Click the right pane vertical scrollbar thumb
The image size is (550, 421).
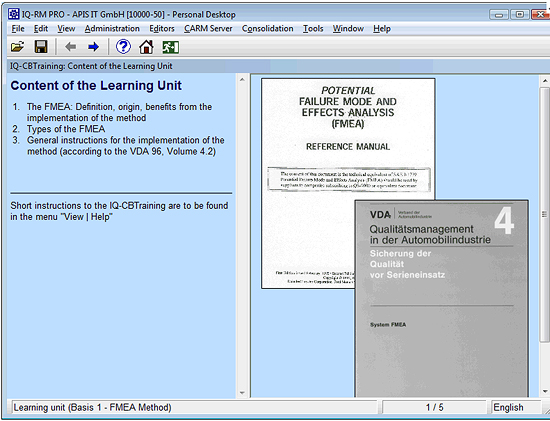coord(545,214)
